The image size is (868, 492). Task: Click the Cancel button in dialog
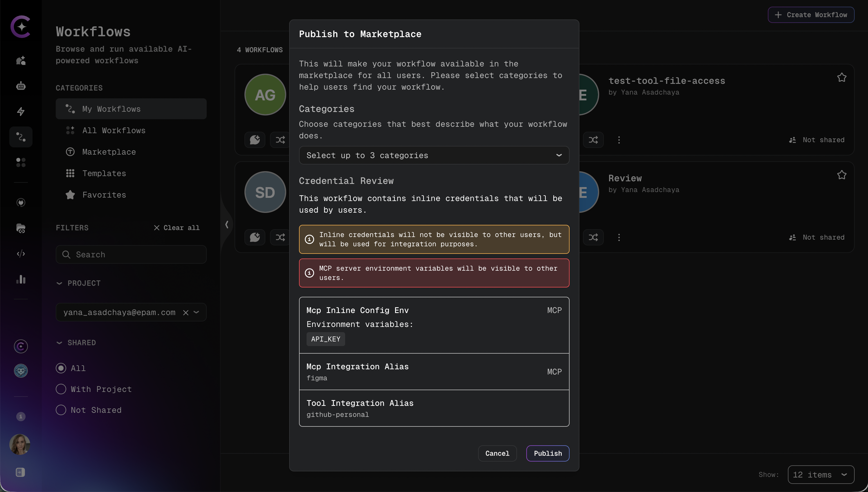click(x=497, y=453)
